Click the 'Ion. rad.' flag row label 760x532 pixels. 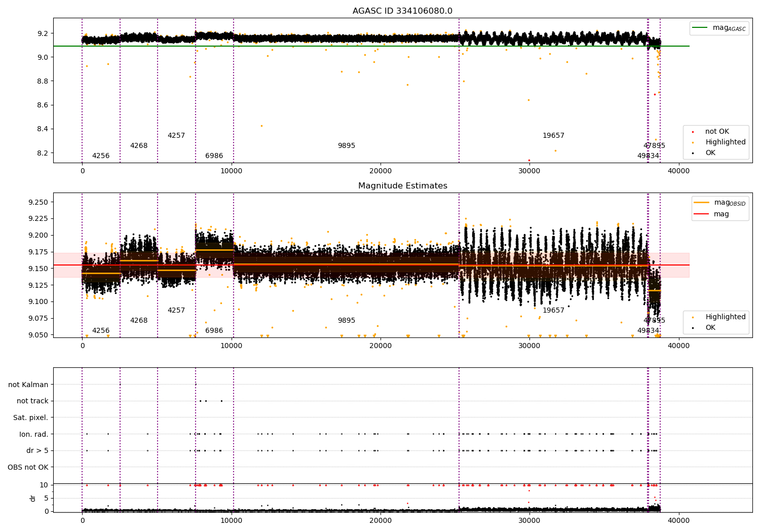coord(34,434)
